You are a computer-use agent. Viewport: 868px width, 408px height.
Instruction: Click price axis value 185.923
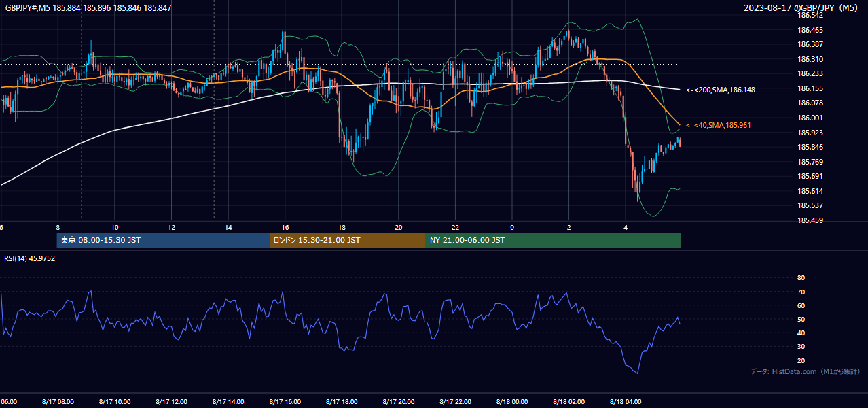point(810,133)
